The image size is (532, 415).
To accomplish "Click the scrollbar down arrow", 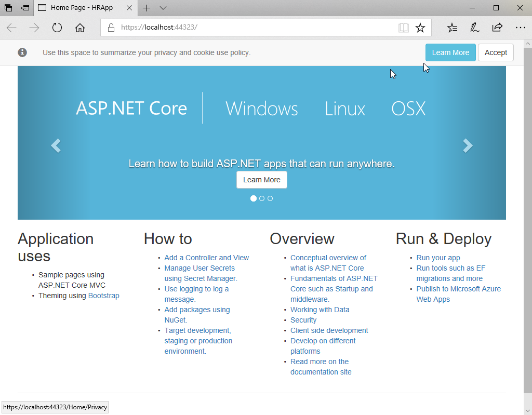I will [528, 411].
